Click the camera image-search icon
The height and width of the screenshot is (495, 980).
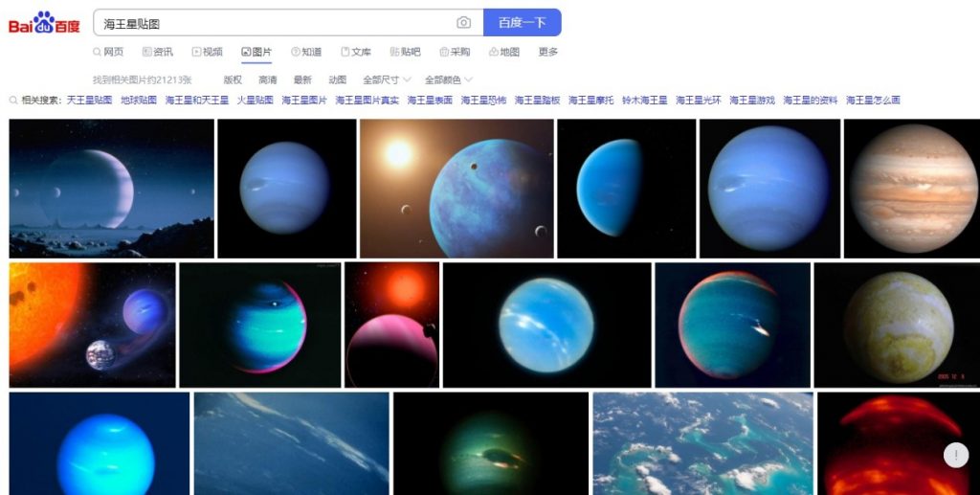pyautogui.click(x=463, y=23)
